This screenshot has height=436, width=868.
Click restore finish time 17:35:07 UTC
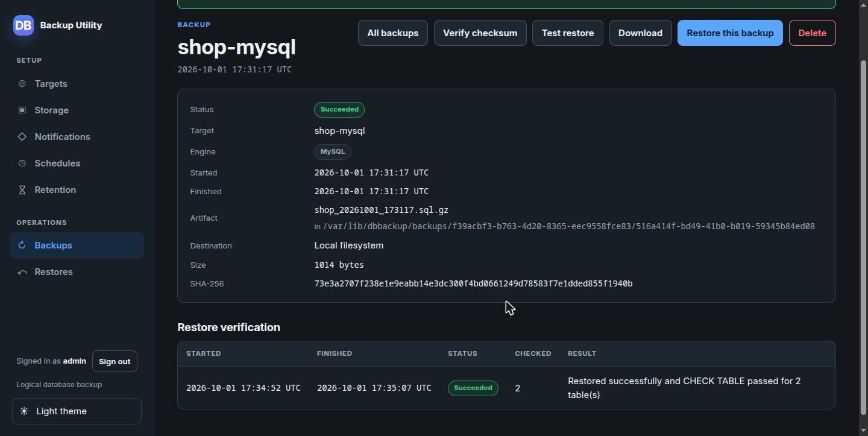[374, 388]
